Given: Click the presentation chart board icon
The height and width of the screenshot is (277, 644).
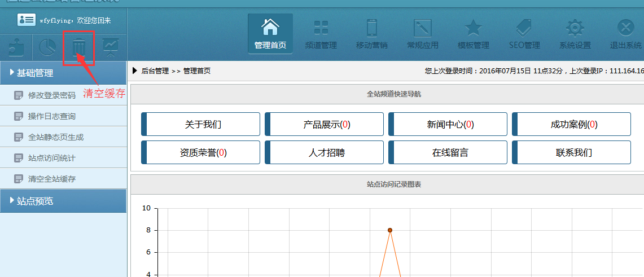Looking at the screenshot, I should point(111,47).
